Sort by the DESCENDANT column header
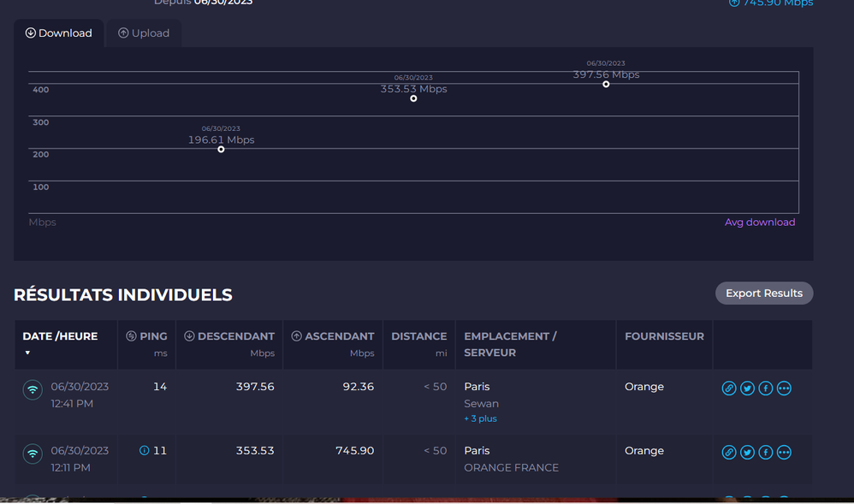The image size is (854, 504). coord(229,336)
